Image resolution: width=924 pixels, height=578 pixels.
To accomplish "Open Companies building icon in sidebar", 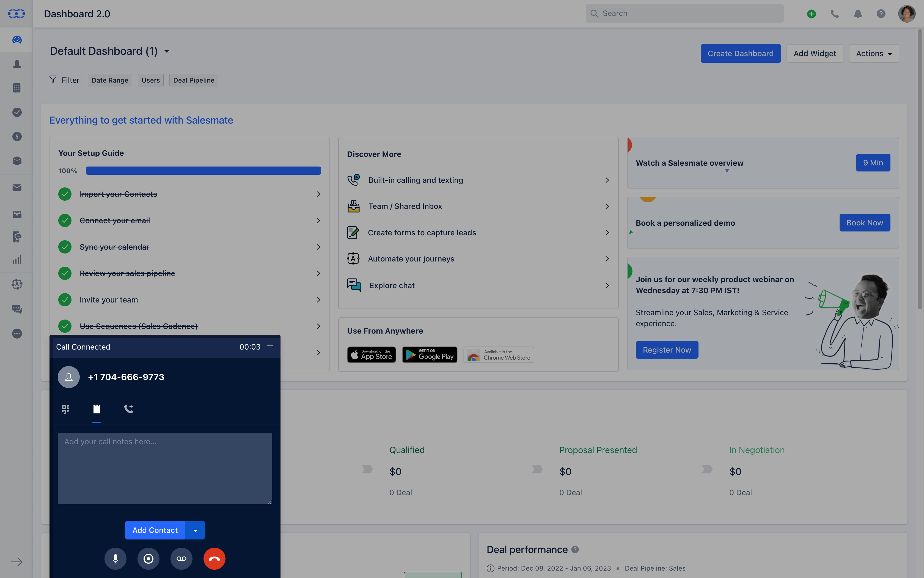I will [17, 88].
